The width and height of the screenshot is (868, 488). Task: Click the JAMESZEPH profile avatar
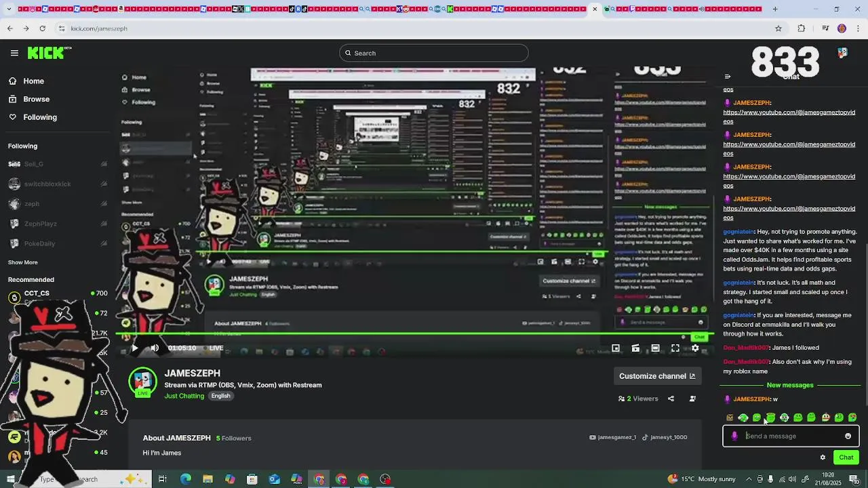[143, 382]
